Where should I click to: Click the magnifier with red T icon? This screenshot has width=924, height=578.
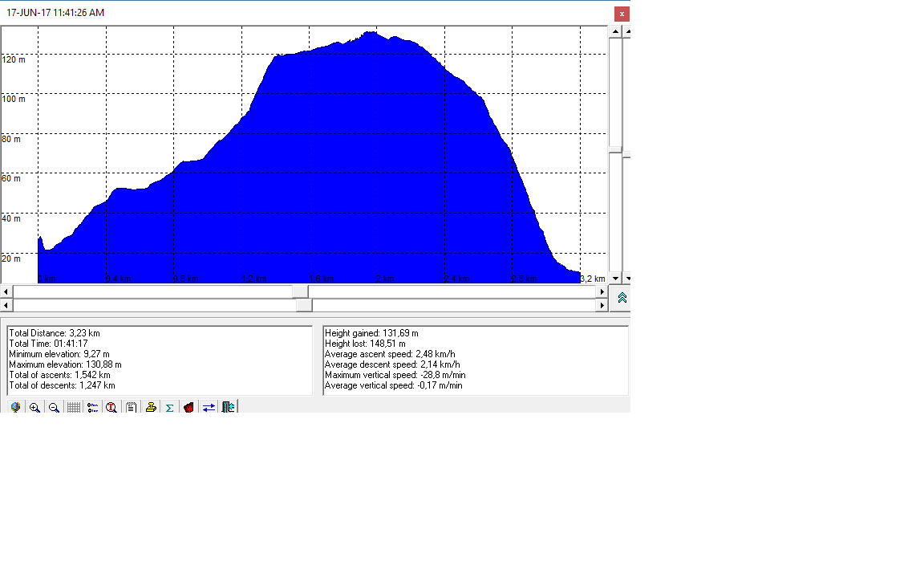click(x=111, y=407)
